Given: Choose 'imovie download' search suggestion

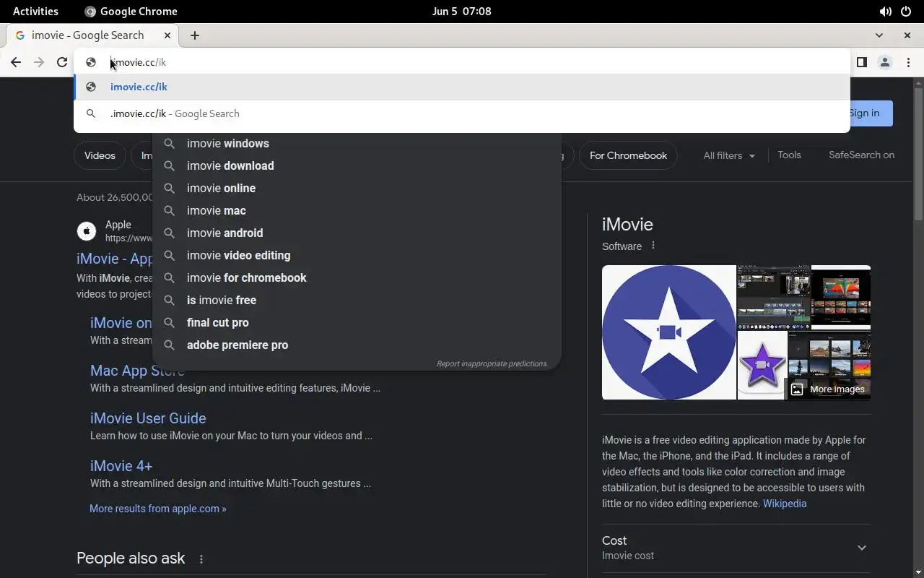Looking at the screenshot, I should pyautogui.click(x=357, y=165).
